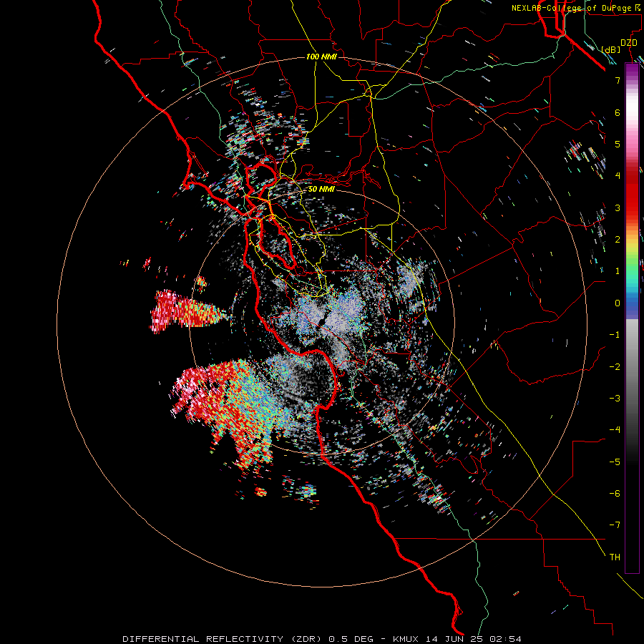Click the -6 dB value on the scale

(x=615, y=494)
